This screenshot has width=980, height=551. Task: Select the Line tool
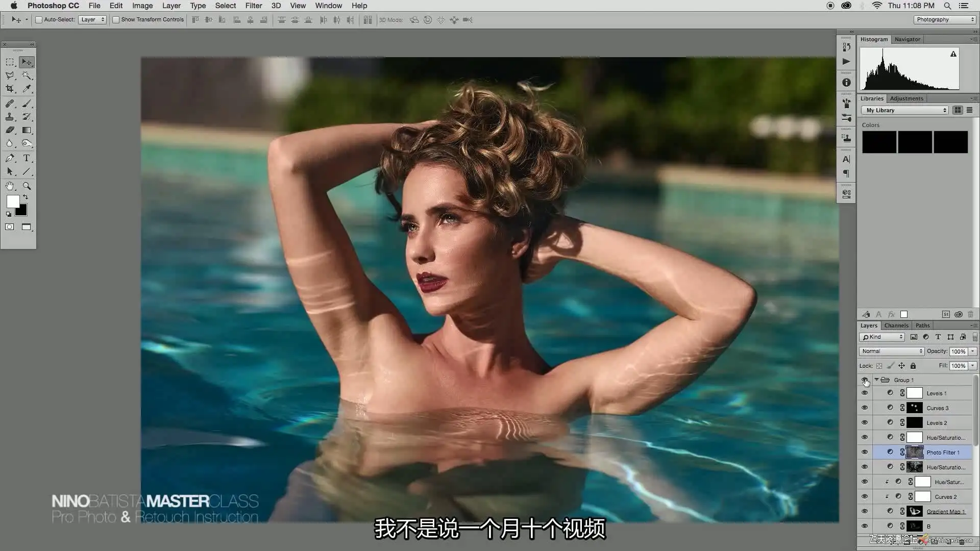coord(27,171)
